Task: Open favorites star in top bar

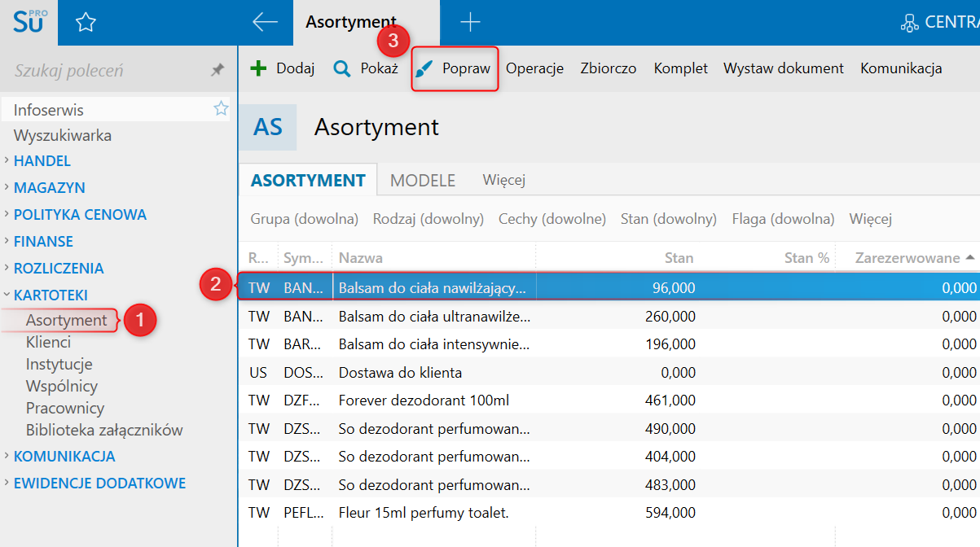Action: pyautogui.click(x=86, y=23)
